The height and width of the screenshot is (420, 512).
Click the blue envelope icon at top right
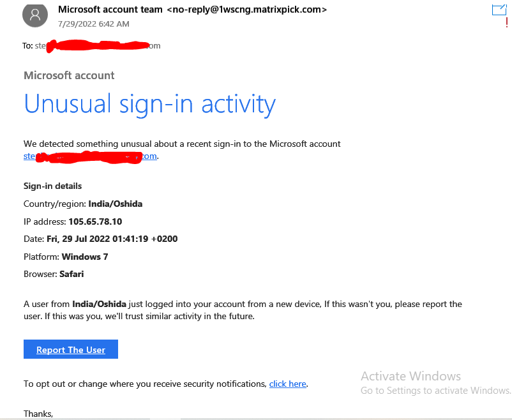(x=499, y=10)
